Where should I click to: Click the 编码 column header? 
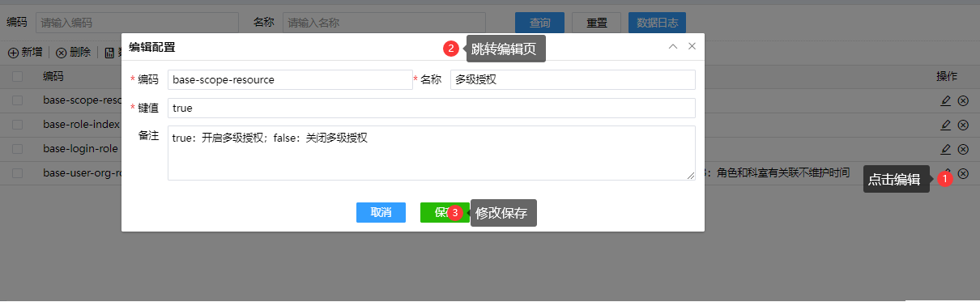pyautogui.click(x=53, y=77)
